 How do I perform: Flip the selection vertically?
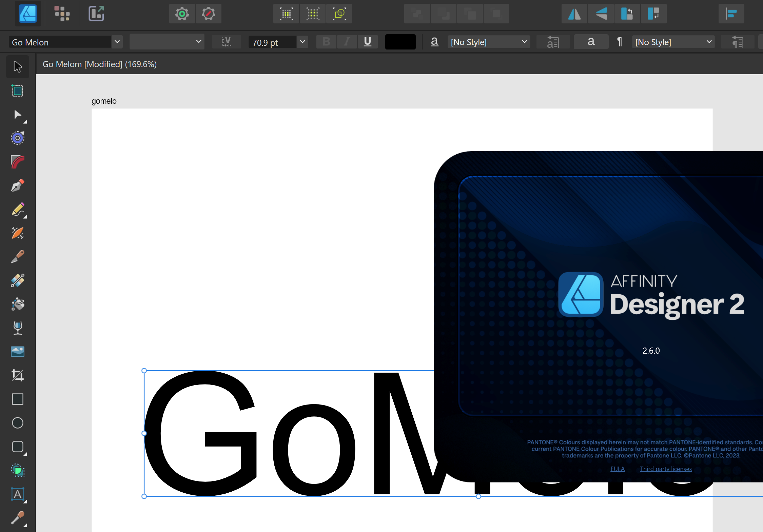601,14
